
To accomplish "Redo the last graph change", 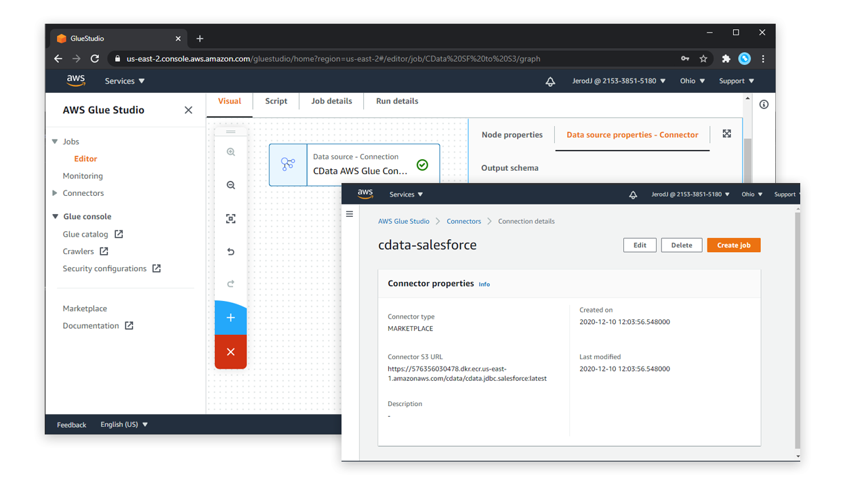I will 231,284.
